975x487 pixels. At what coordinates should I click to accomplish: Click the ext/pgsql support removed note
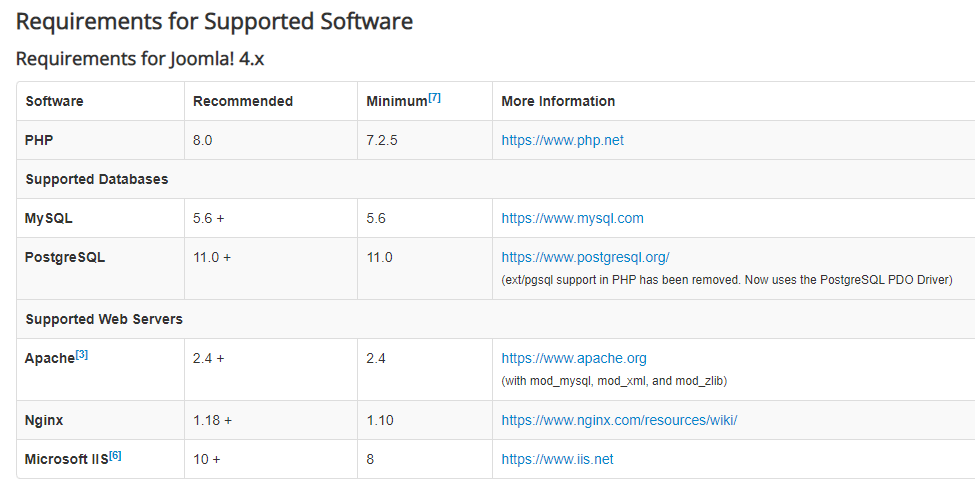coord(727,280)
